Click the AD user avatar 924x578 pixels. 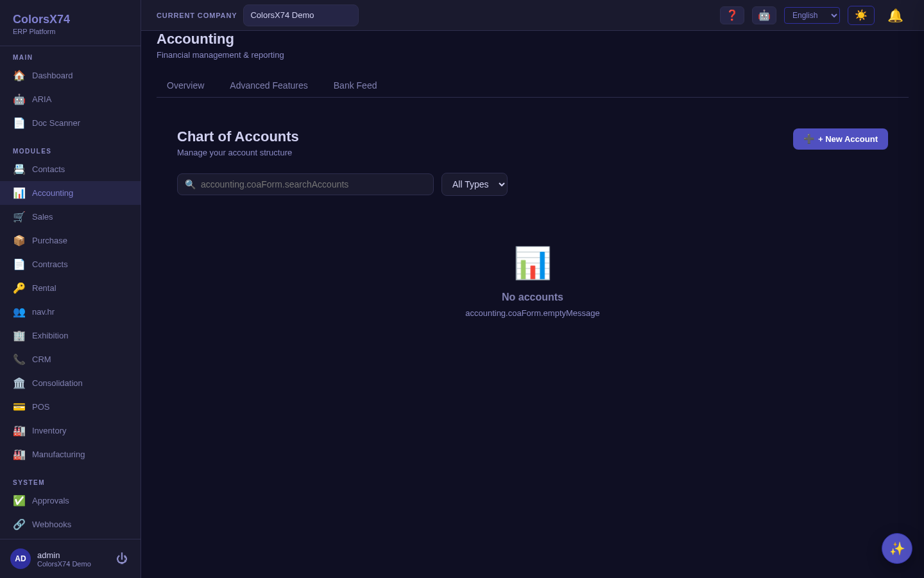point(21,559)
